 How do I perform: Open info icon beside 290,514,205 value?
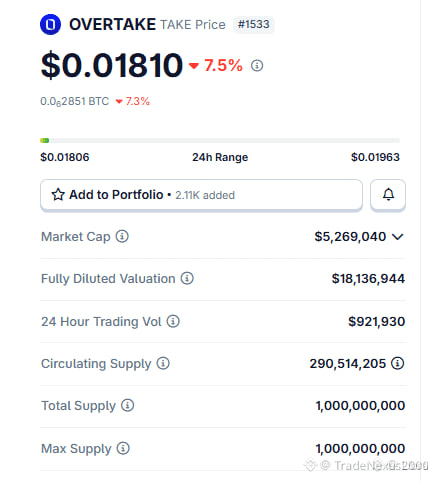pyautogui.click(x=397, y=363)
